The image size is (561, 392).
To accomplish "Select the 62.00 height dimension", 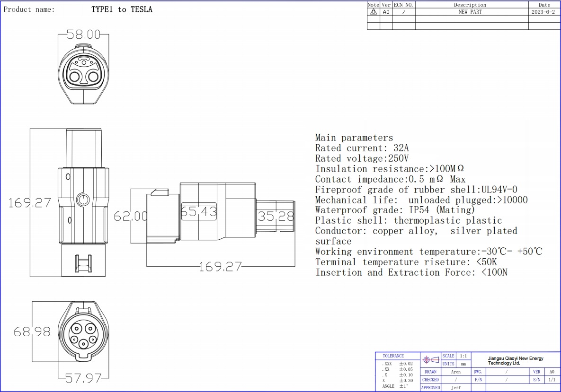I will point(131,216).
